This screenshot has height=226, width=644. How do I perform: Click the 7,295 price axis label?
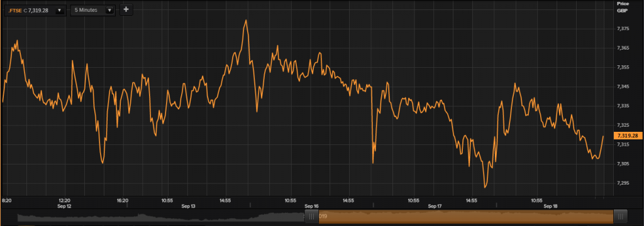[623, 183]
